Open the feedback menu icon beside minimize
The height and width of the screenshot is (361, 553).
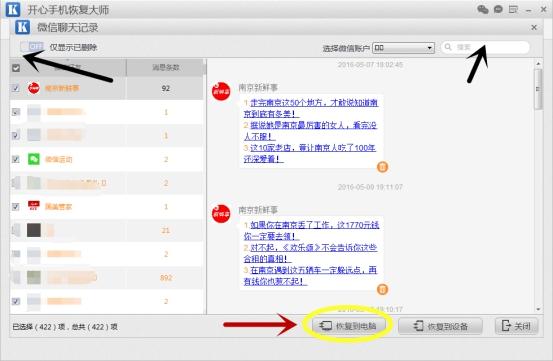coord(513,10)
